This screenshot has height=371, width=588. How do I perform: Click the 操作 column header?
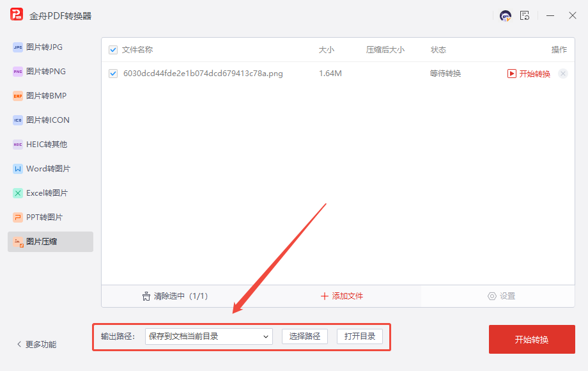pos(559,50)
